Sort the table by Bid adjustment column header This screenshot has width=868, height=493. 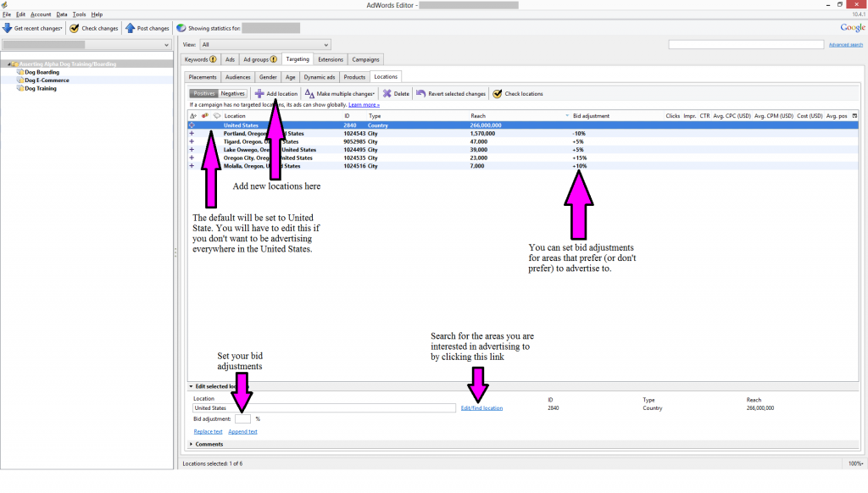coord(617,116)
